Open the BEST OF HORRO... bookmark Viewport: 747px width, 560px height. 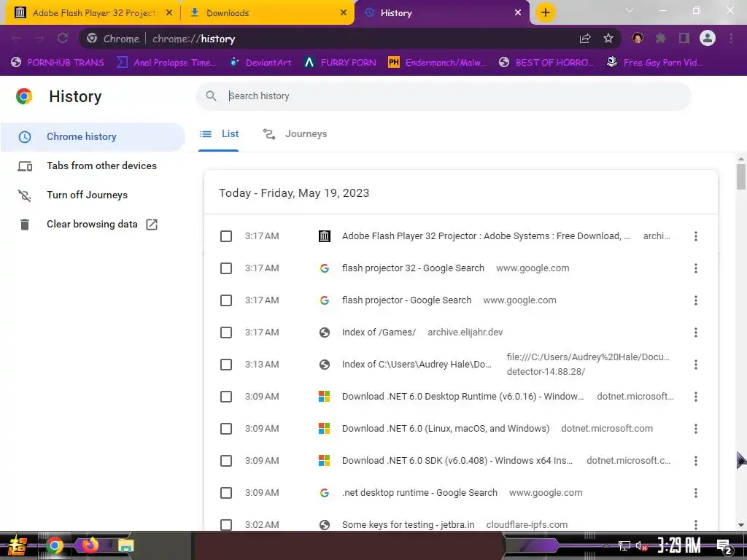tap(546, 63)
